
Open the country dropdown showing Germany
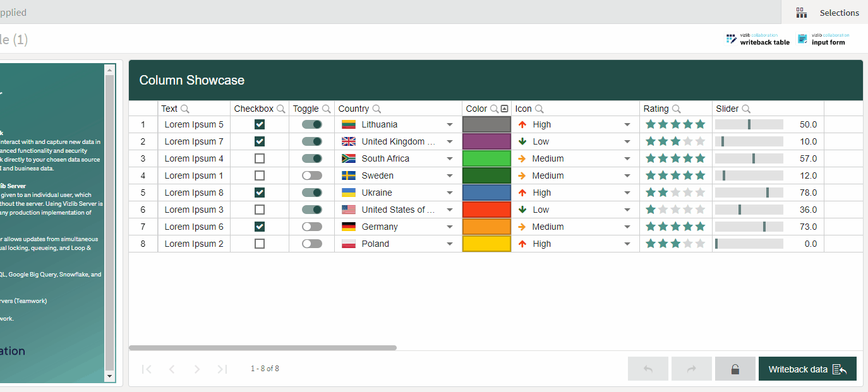(450, 227)
